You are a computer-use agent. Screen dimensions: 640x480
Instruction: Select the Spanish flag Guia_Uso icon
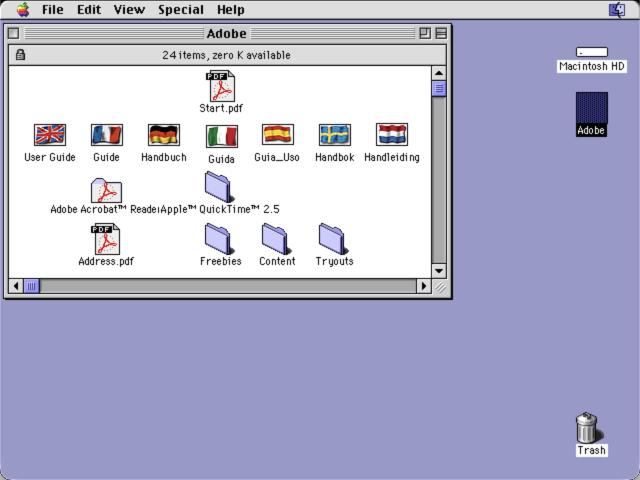278,134
